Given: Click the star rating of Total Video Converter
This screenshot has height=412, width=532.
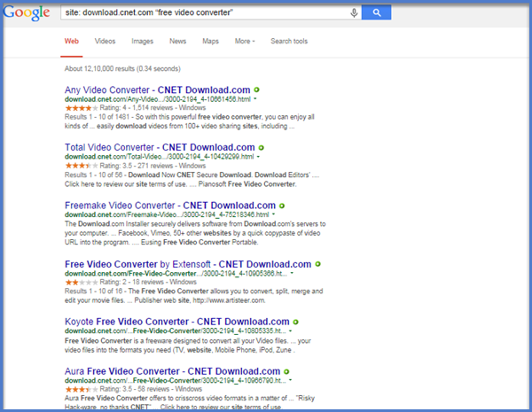Looking at the screenshot, I should pyautogui.click(x=82, y=166).
